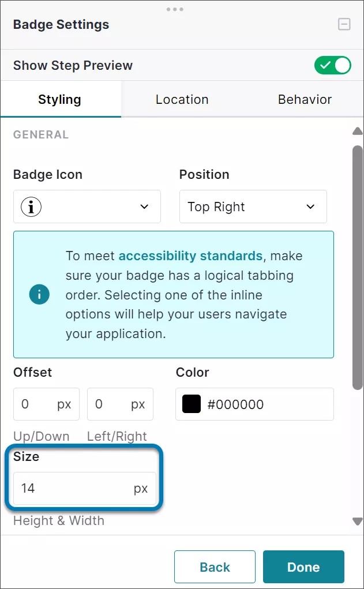Switch to the Behavior tab
Viewport: 364px width, 589px height.
pos(305,99)
